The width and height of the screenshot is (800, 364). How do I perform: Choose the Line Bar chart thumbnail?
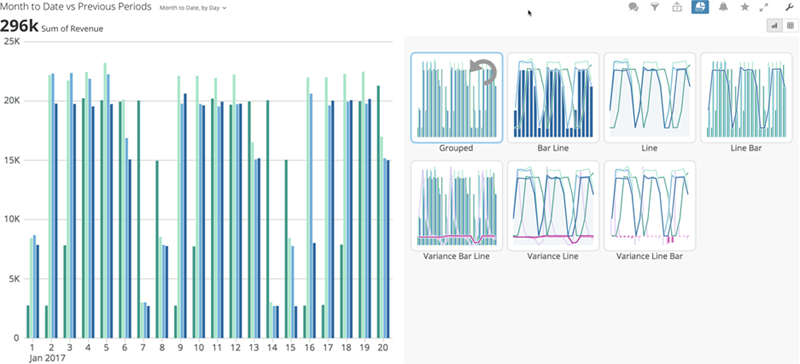[746, 98]
